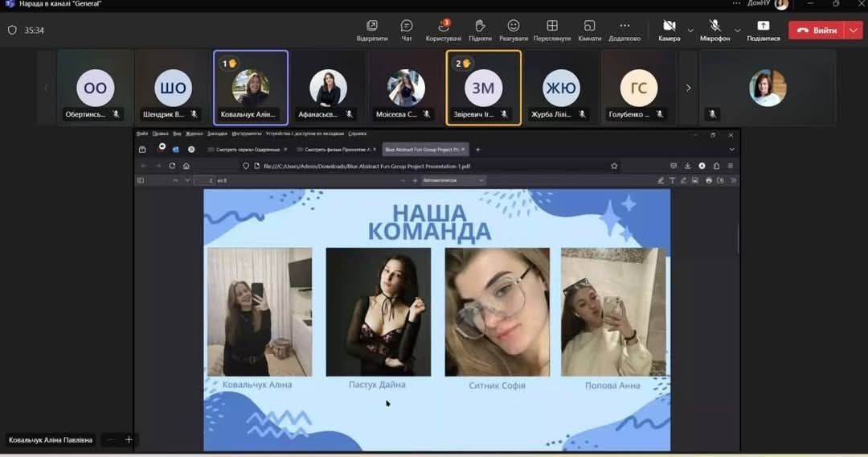Open the Справка menu in shared browser
Viewport: 868px width, 457px height.
coord(357,134)
